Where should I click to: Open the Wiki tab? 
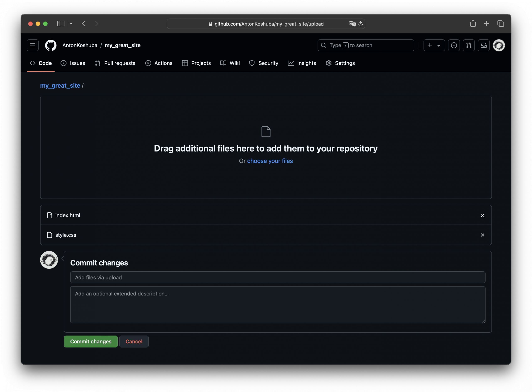(x=230, y=63)
